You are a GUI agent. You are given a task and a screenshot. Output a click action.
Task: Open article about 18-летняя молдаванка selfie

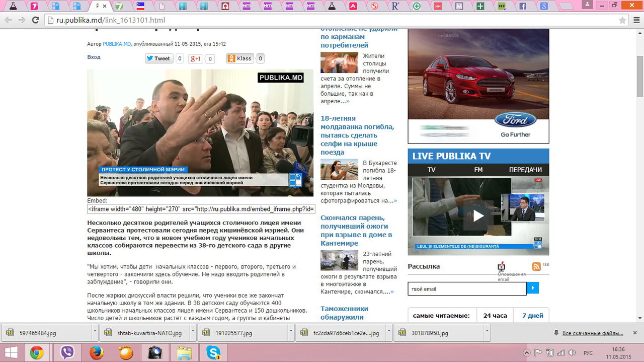click(357, 135)
